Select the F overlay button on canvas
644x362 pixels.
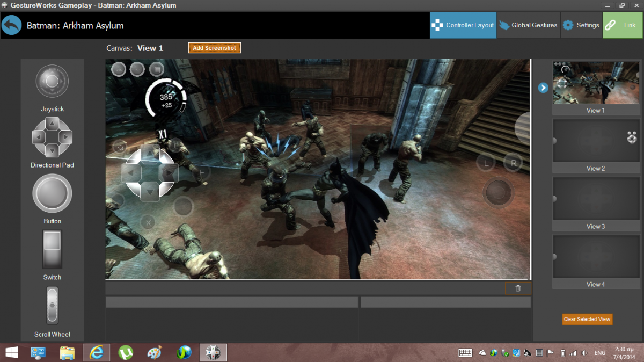pos(202,172)
